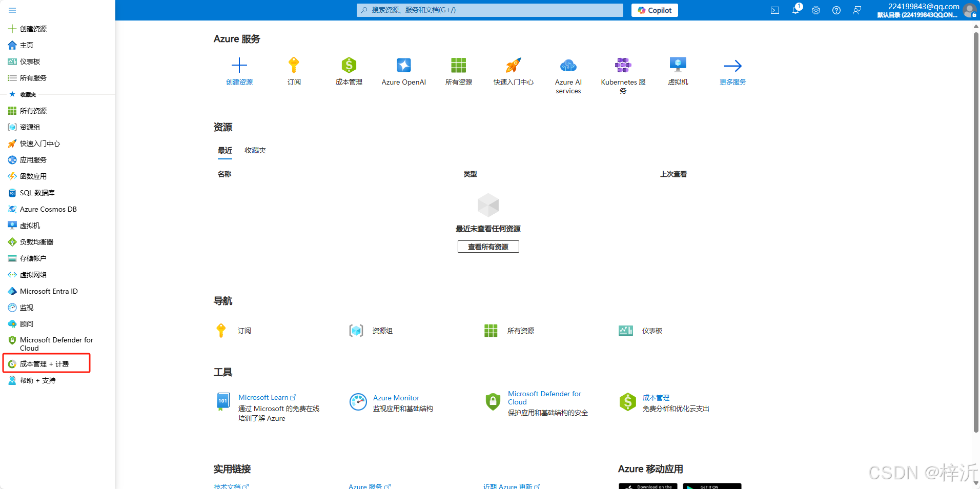Open the hamburger portal menu
Image resolution: width=980 pixels, height=489 pixels.
coord(12,10)
